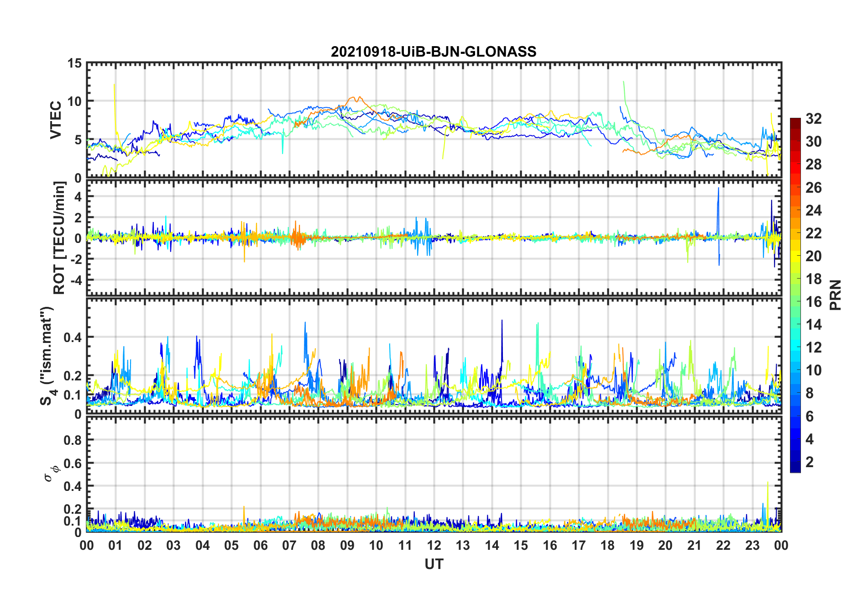Click hour tick "19" on the UT axis
This screenshot has width=868, height=590.
pos(637,545)
